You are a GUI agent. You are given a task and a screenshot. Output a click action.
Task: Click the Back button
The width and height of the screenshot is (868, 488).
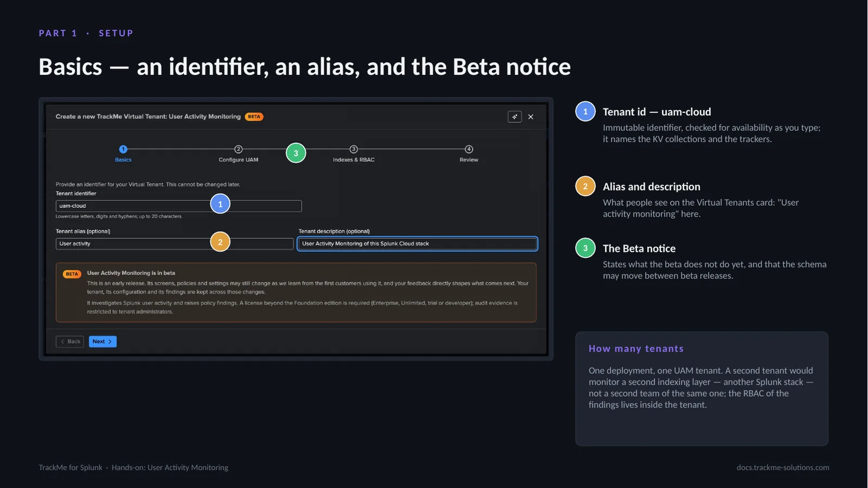pyautogui.click(x=70, y=341)
